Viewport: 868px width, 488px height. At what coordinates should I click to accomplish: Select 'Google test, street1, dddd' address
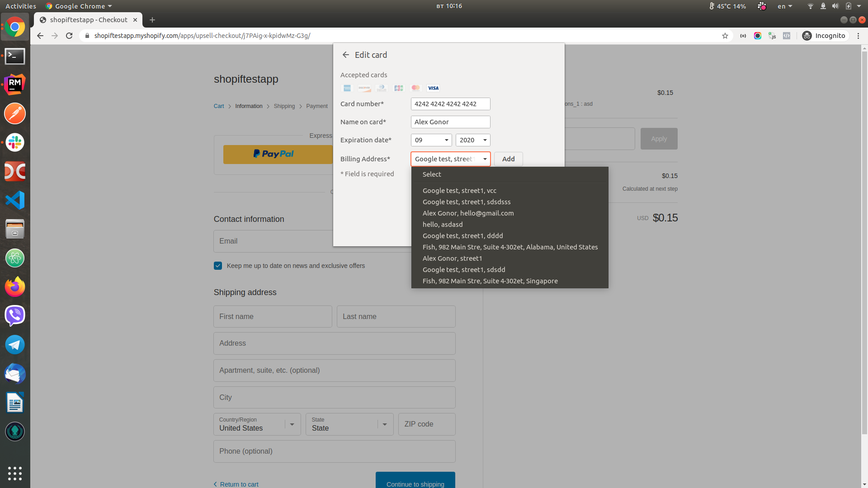click(510, 236)
